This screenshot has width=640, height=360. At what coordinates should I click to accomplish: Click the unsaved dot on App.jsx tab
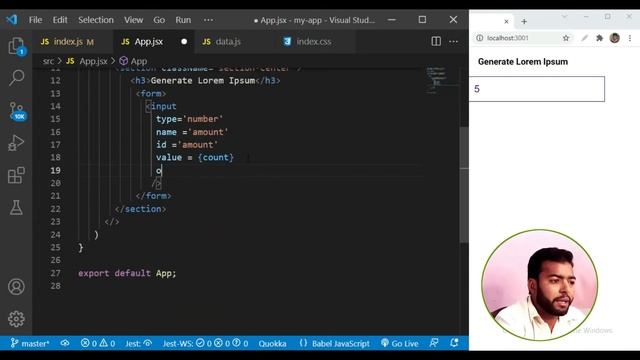pos(184,42)
